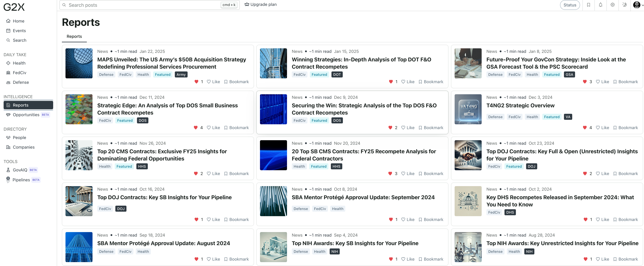Open Key DHS Recompetes article title
This screenshot has height=266, width=644.
coord(560,201)
